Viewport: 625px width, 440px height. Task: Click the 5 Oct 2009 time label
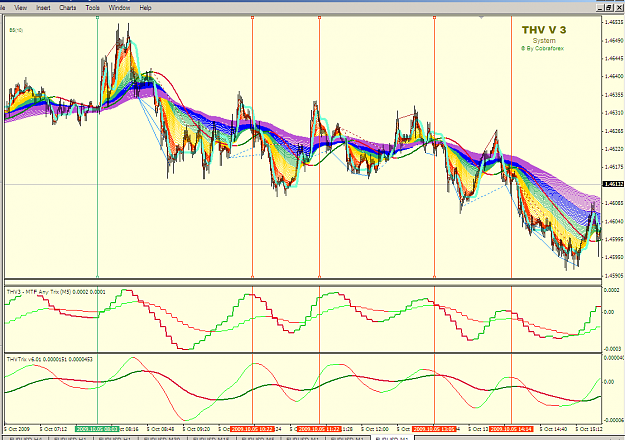coord(17,429)
